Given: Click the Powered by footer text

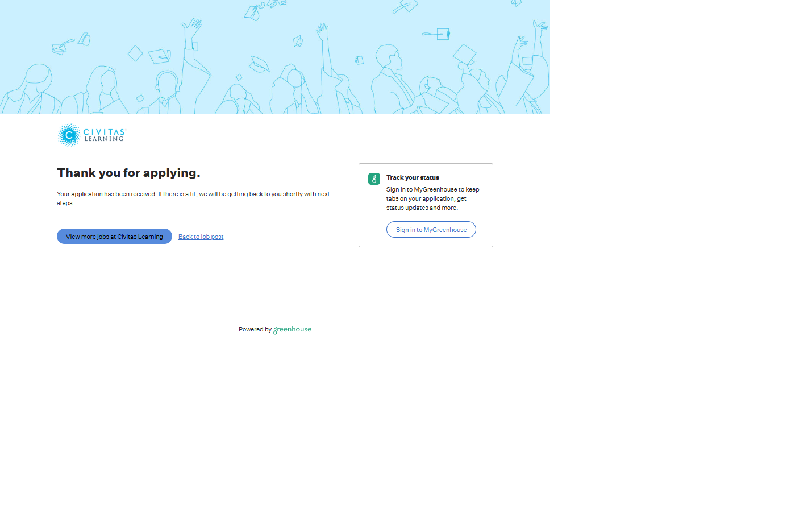Looking at the screenshot, I should click(255, 330).
